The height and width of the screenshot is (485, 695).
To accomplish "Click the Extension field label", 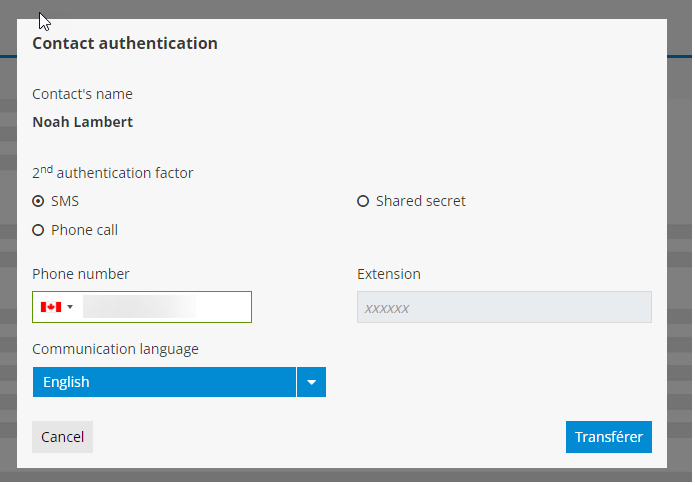I will coord(389,274).
